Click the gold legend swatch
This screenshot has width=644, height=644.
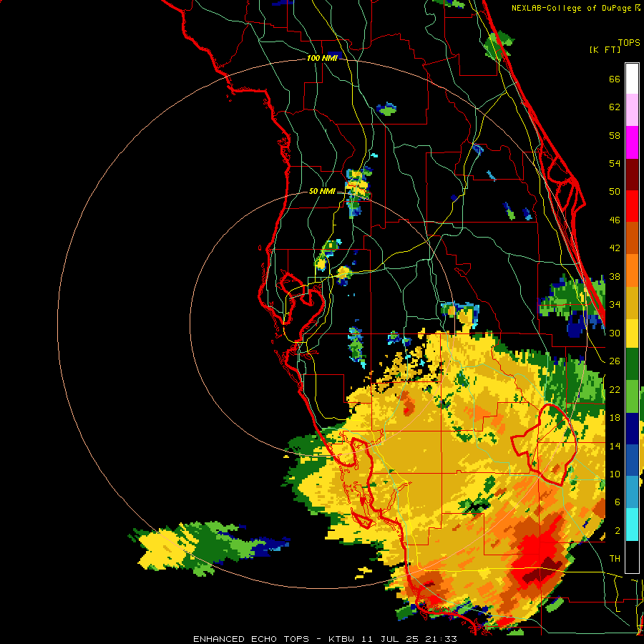tap(632, 303)
